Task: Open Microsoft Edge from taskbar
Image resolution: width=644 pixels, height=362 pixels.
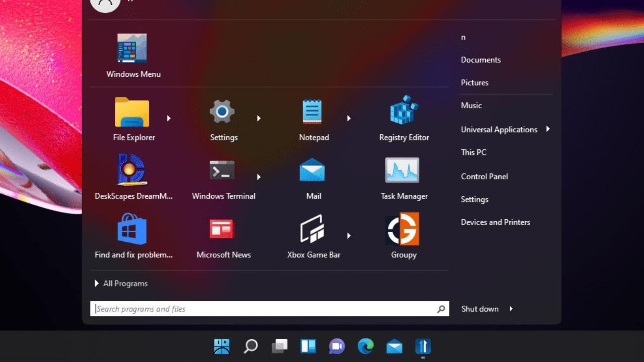Action: tap(365, 346)
